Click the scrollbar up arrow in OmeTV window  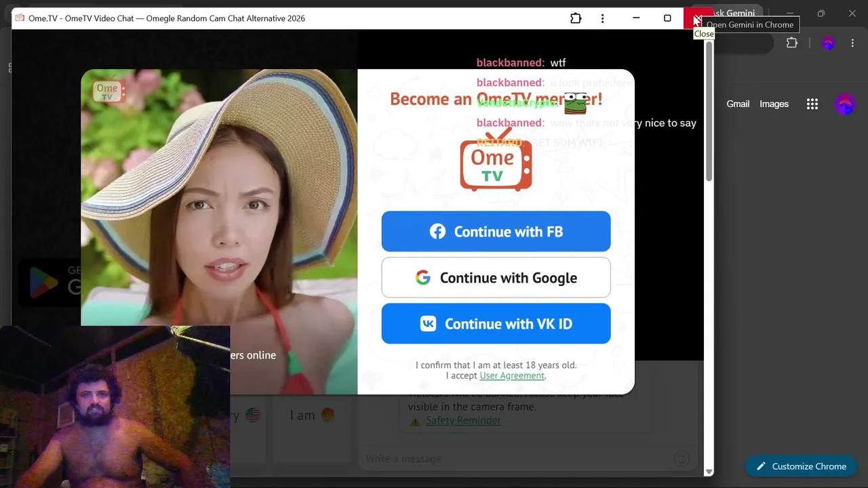tap(709, 34)
